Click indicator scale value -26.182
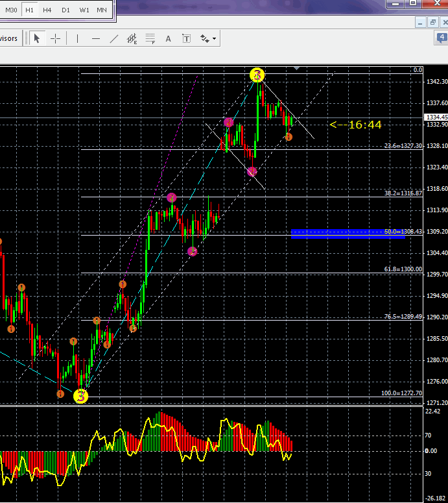448x503 pixels. [436, 498]
